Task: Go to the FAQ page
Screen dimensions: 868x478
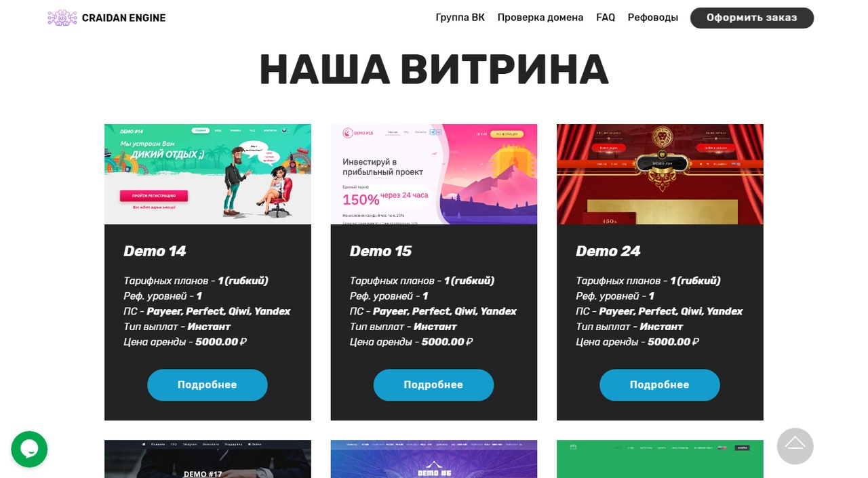Action: coord(606,18)
